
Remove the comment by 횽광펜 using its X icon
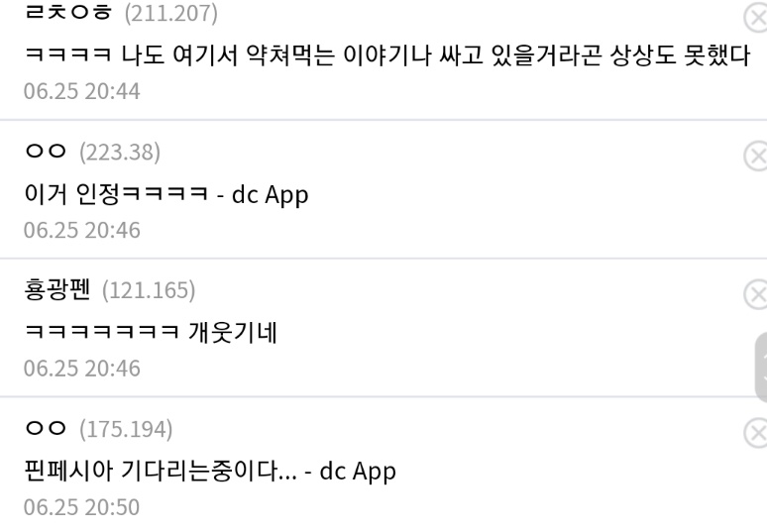pos(756,295)
